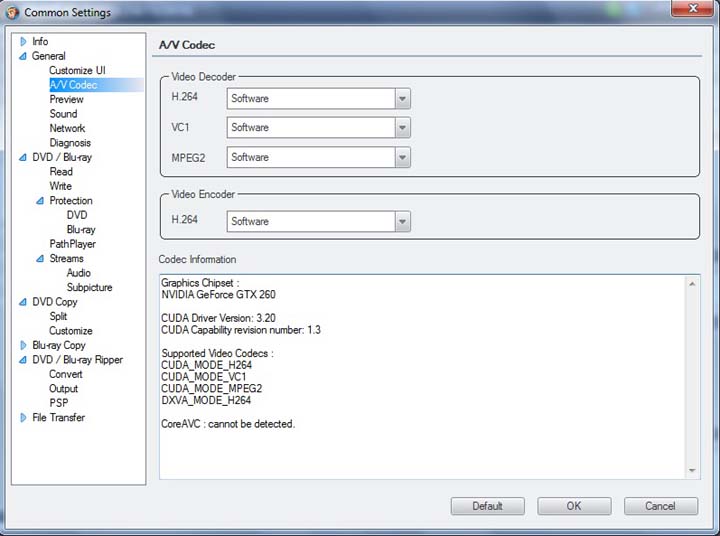Click the CUDA_MODE_VC1 codec line
The image size is (720, 536).
coord(203,377)
